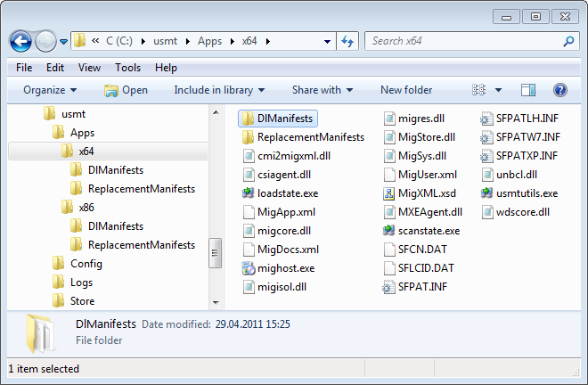This screenshot has width=588, height=385.
Task: Select the SFPAT.INF settings file icon
Action: pyautogui.click(x=388, y=287)
